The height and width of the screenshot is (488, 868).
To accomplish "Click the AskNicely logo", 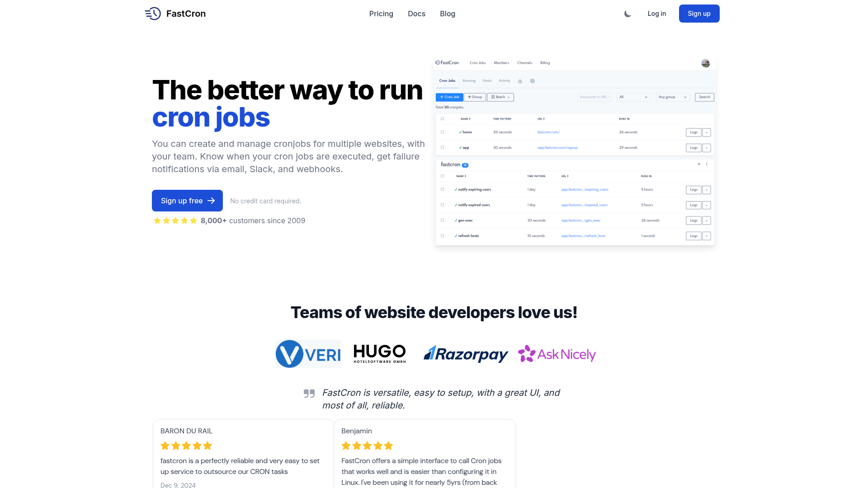I will click(557, 354).
